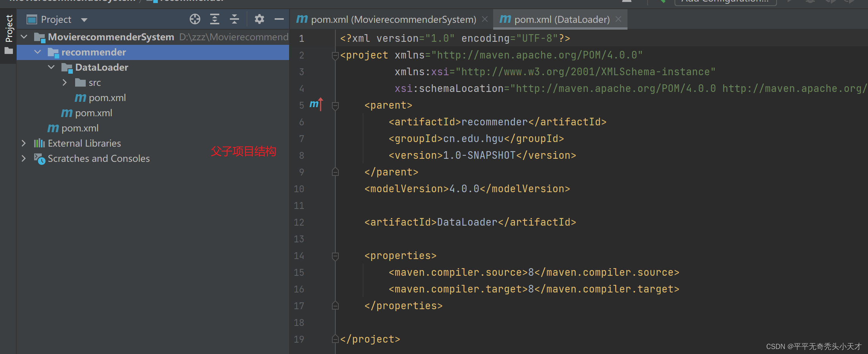Click the Maven parent POM gutter icon
The image size is (868, 354).
coord(316,104)
